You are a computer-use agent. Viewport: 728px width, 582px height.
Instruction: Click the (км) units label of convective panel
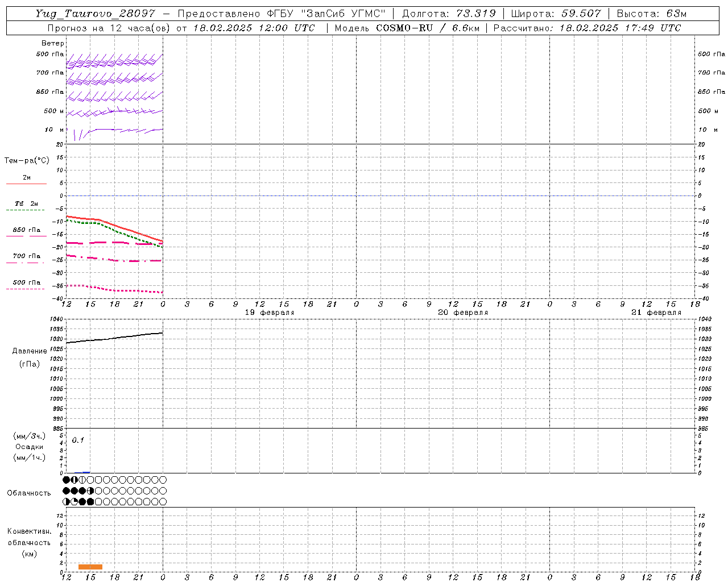pyautogui.click(x=30, y=554)
